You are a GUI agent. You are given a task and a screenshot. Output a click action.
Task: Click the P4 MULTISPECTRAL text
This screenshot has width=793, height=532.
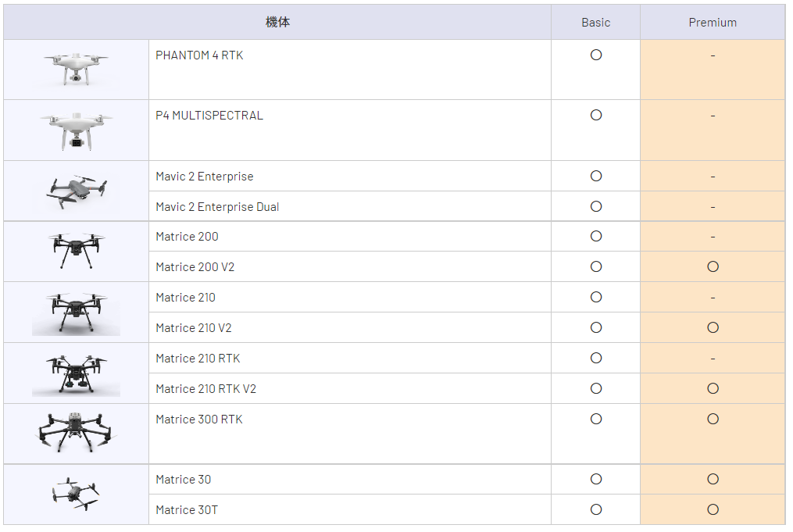tap(209, 116)
